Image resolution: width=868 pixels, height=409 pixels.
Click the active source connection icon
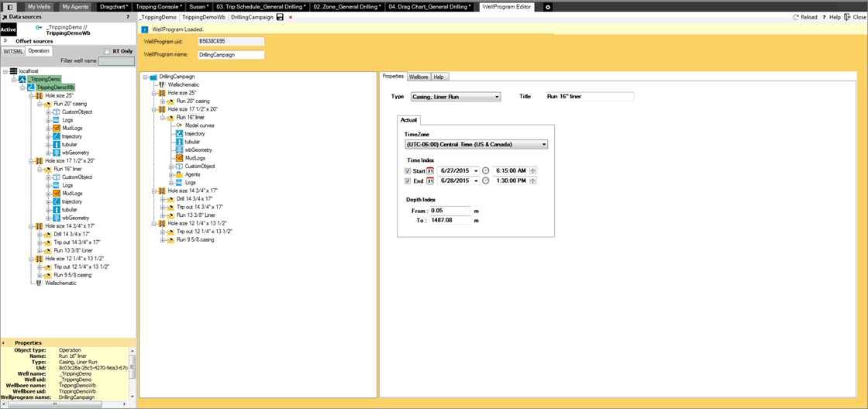click(x=38, y=26)
